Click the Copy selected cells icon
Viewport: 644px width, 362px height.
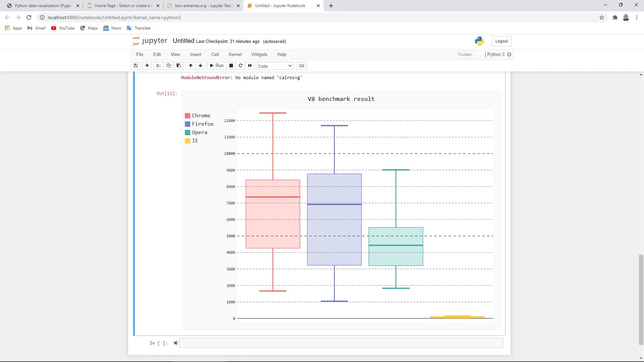pos(168,66)
